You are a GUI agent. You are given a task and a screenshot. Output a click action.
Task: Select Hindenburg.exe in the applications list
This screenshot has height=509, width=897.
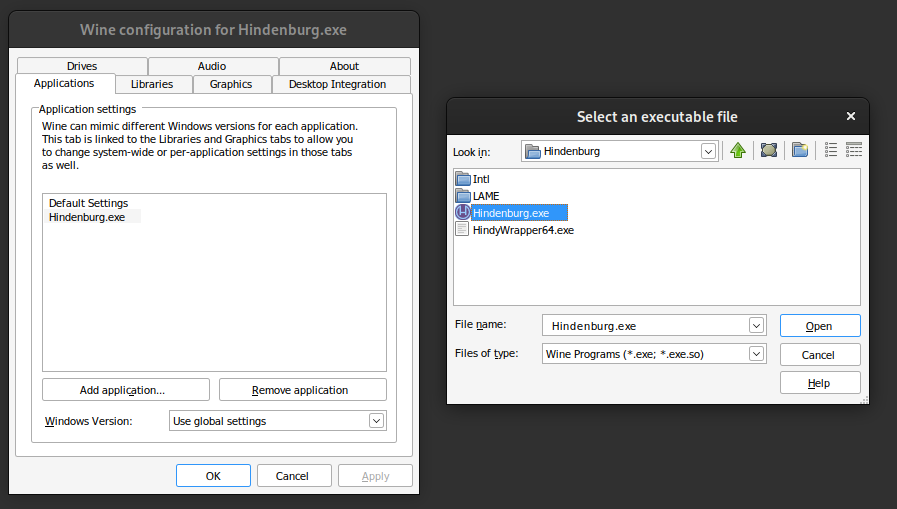click(87, 217)
